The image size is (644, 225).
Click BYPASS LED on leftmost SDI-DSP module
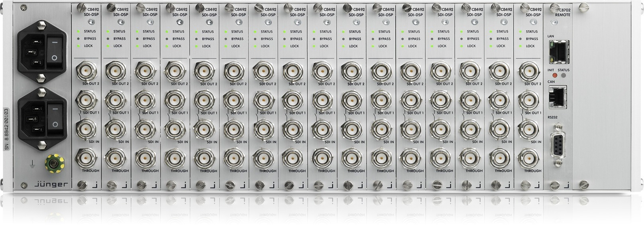pos(79,39)
